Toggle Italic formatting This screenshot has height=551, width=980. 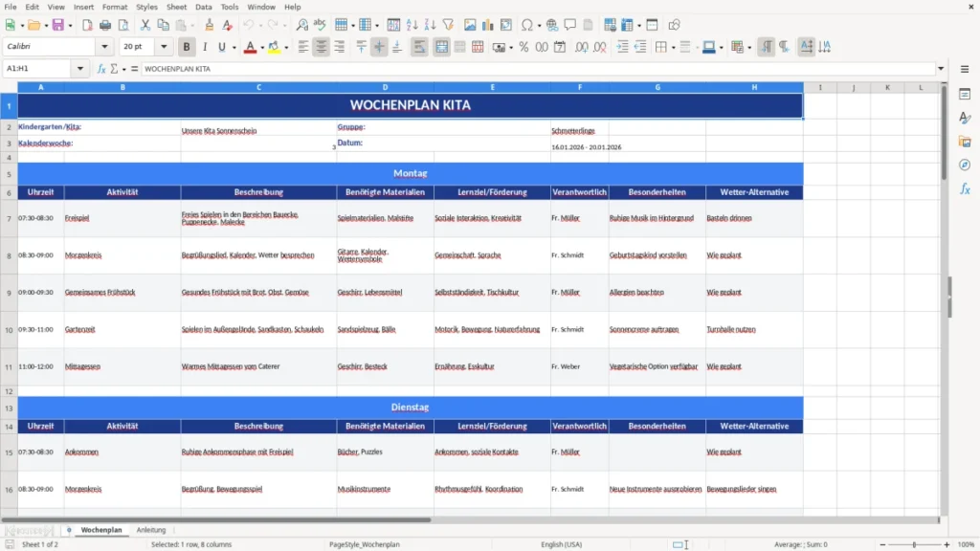pos(205,47)
